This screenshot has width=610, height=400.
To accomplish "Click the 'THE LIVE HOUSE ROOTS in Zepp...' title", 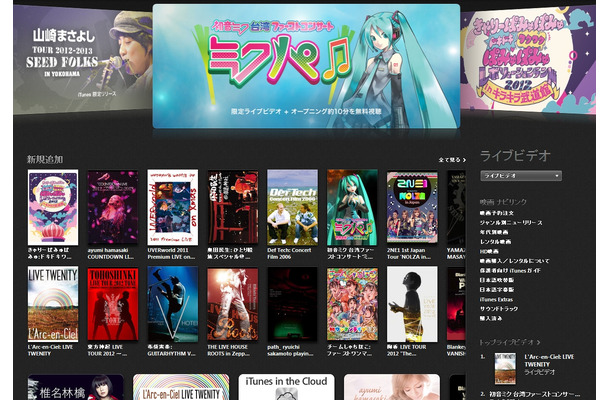I will pyautogui.click(x=230, y=350).
